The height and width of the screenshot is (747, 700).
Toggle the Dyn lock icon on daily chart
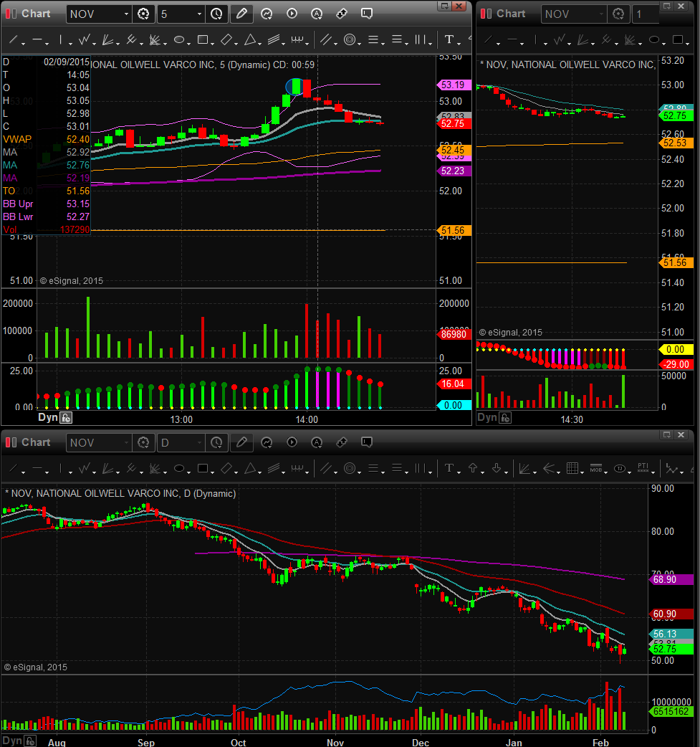(29, 741)
